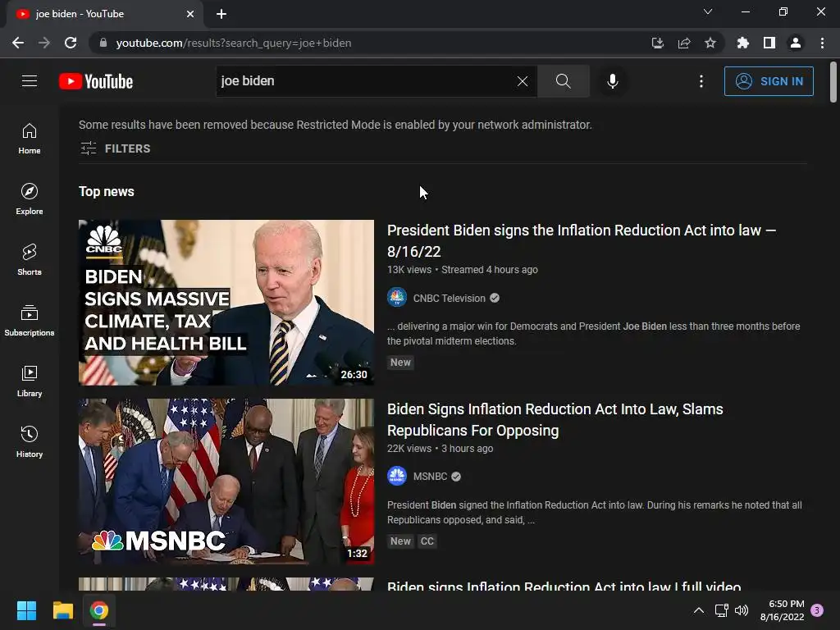Open Subscriptions in the sidebar

(x=30, y=321)
